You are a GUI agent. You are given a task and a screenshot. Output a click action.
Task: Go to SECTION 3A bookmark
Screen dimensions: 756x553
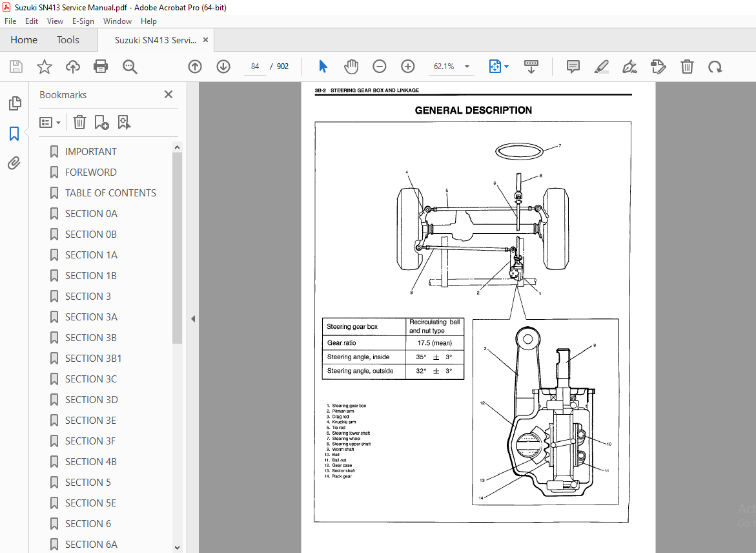coord(91,317)
